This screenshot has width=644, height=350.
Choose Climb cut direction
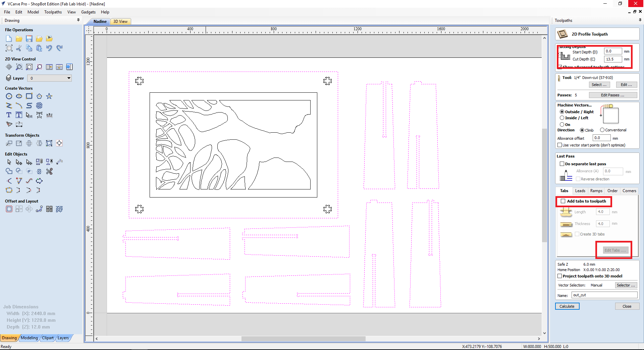(582, 130)
